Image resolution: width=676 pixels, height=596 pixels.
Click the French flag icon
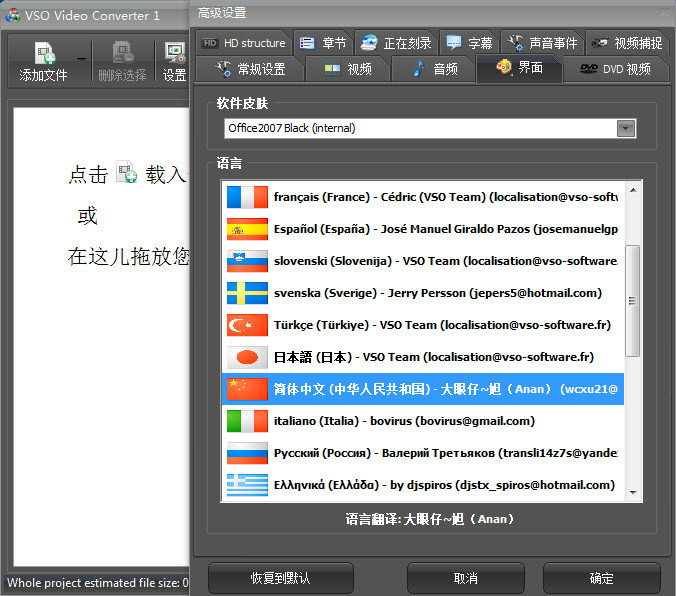[247, 197]
